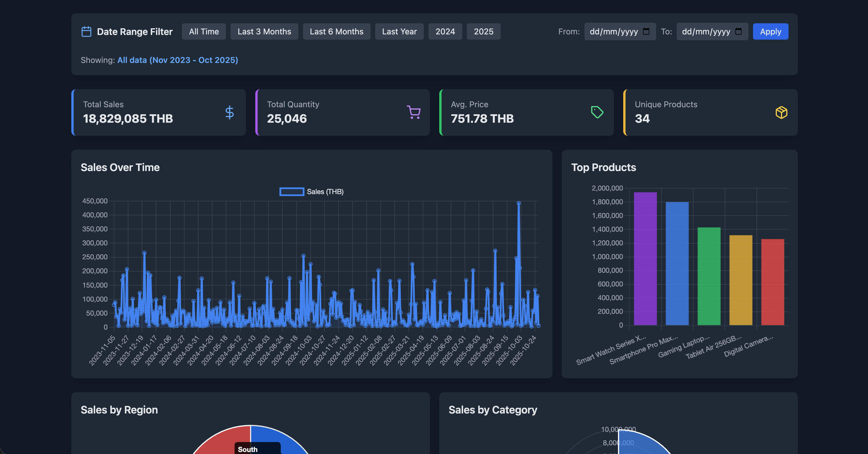This screenshot has height=454, width=868.
Task: Filter by Last 6 Months
Action: 336,32
